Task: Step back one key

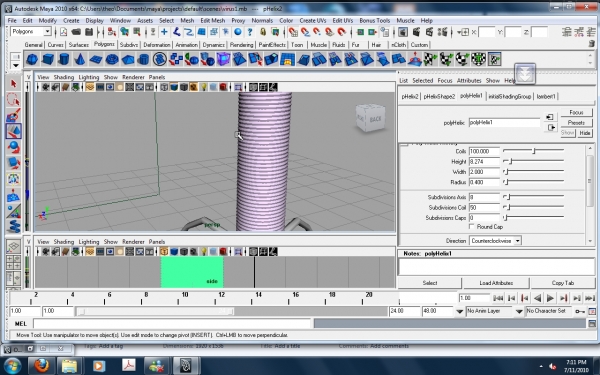Action: 525,298
